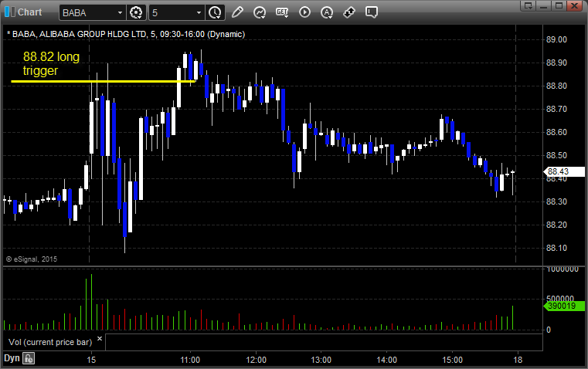Click the date label 15 on time axis
The height and width of the screenshot is (369, 588).
pyautogui.click(x=91, y=360)
